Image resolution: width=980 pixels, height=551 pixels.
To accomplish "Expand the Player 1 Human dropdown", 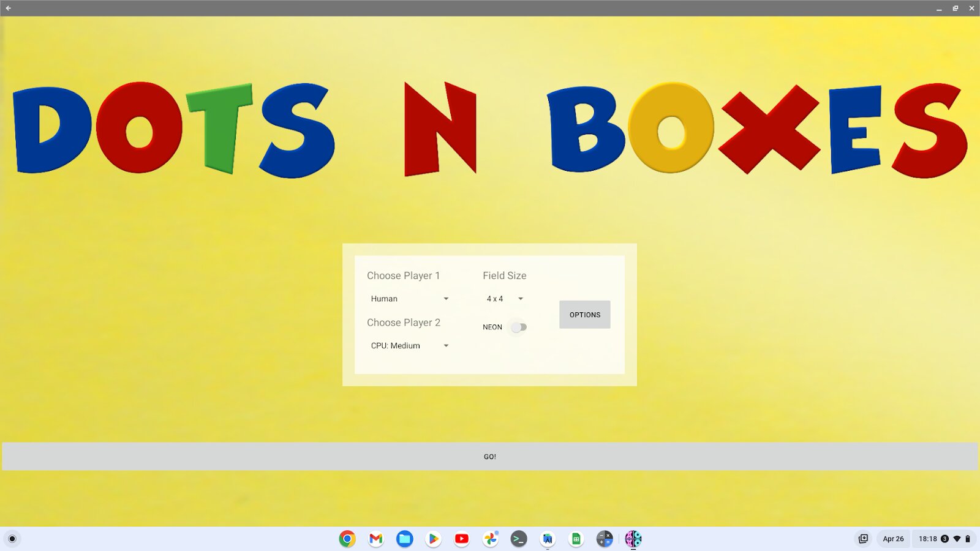I will click(x=409, y=299).
